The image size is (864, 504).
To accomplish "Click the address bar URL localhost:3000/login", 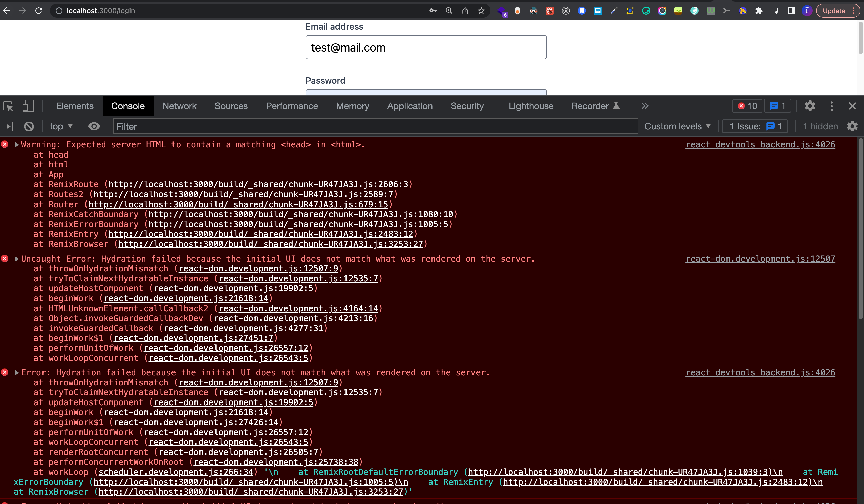I will pyautogui.click(x=101, y=11).
